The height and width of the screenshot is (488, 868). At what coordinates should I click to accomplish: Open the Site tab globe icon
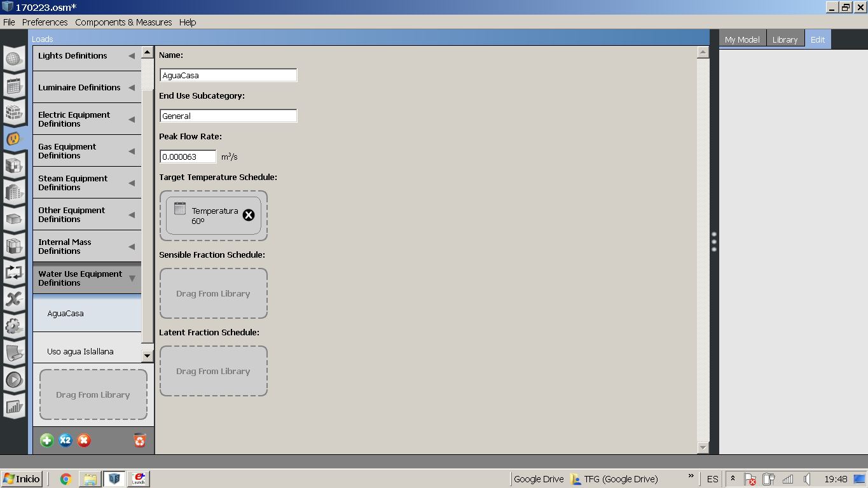pyautogui.click(x=14, y=60)
